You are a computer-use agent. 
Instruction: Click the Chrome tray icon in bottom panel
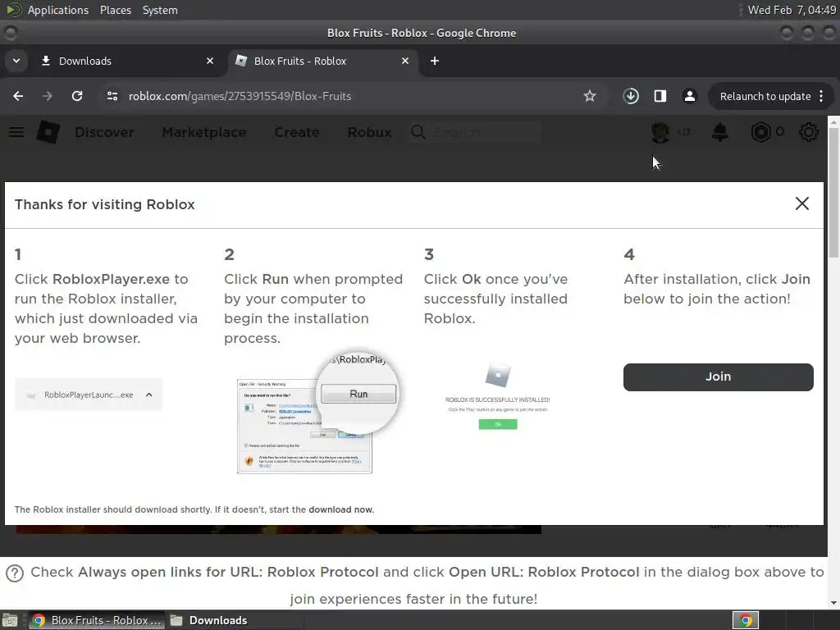tap(746, 620)
